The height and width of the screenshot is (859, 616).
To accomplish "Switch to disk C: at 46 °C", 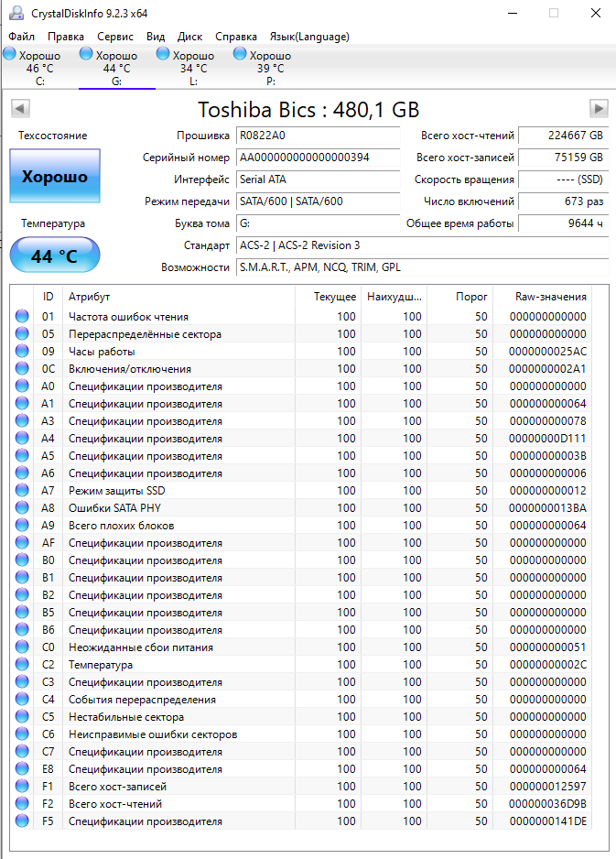I will (40, 68).
